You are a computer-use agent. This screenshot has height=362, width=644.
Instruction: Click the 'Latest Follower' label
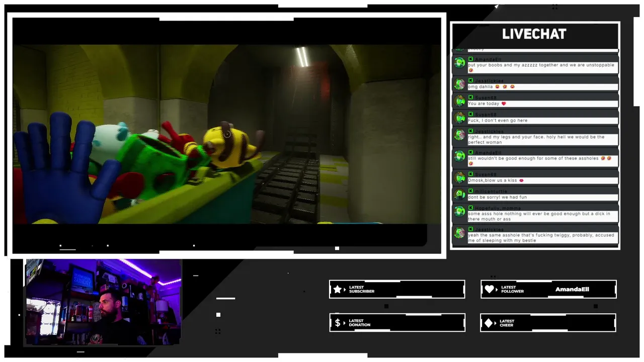(513, 290)
